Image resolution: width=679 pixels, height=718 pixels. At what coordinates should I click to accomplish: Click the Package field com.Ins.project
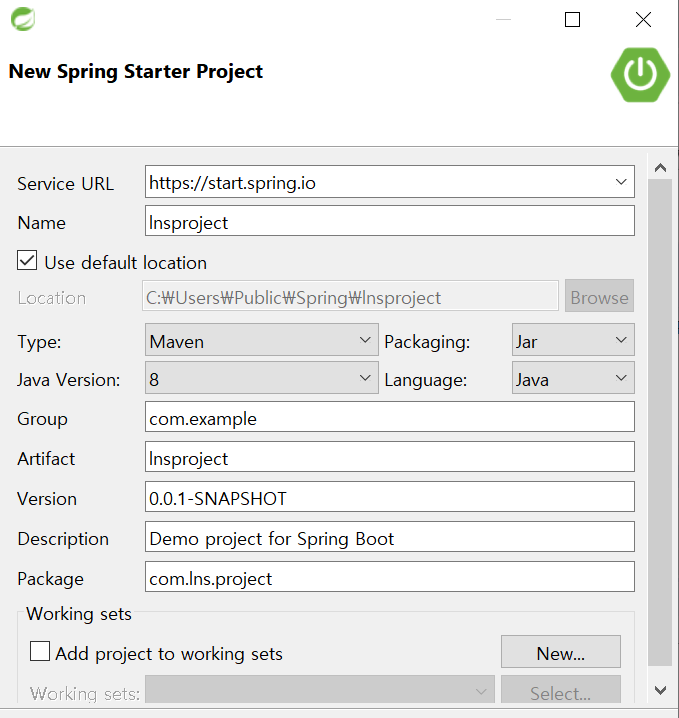pos(390,577)
